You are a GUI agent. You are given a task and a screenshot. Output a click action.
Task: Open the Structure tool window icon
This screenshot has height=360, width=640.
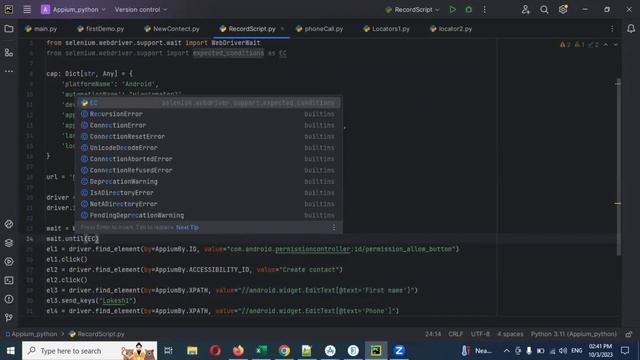click(9, 53)
